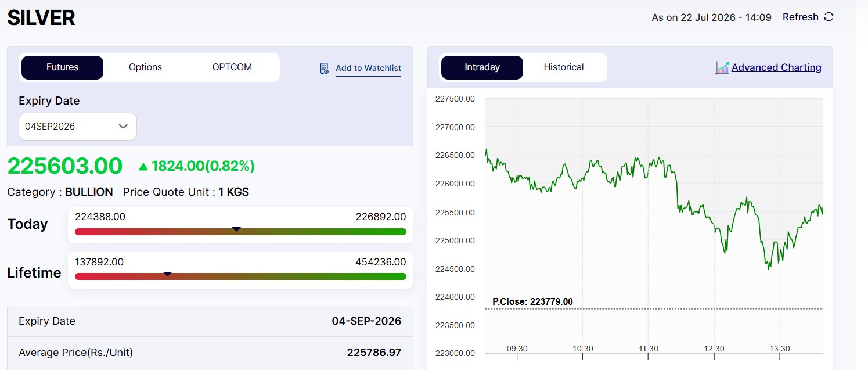The height and width of the screenshot is (370, 868).
Task: Click the Add to Watchlist link
Action: coord(368,69)
